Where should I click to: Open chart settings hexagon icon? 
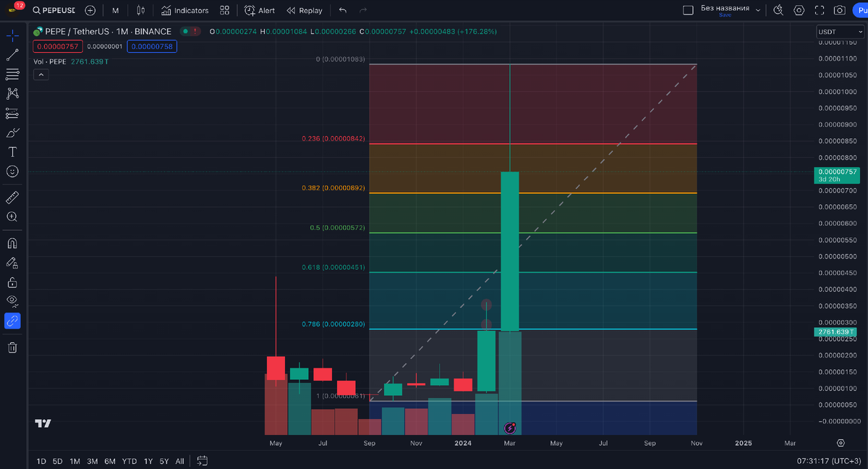[799, 10]
